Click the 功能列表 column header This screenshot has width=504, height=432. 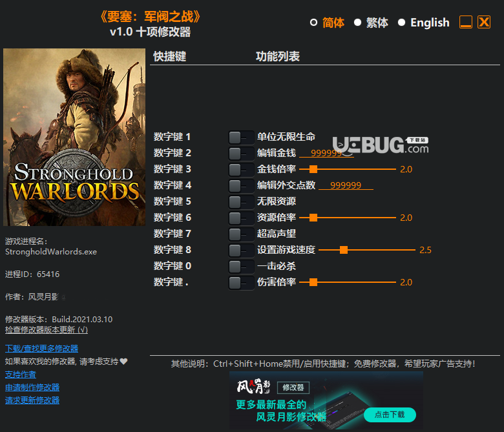pos(278,57)
